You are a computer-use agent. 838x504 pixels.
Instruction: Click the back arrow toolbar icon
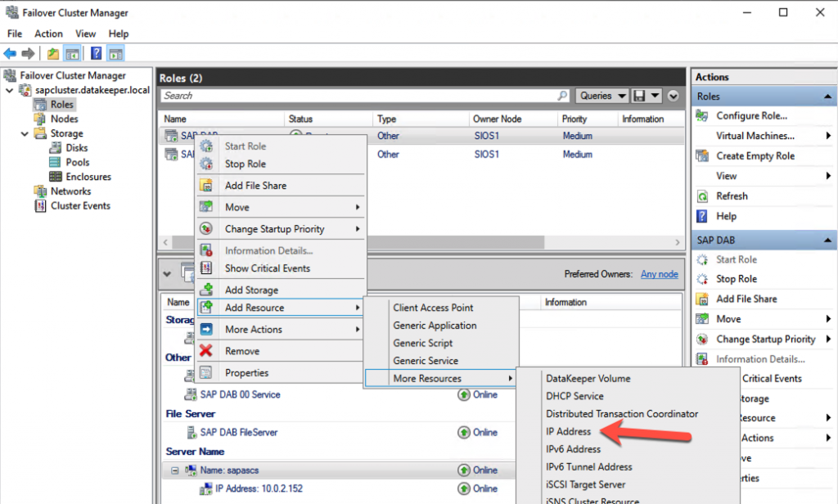pyautogui.click(x=10, y=53)
